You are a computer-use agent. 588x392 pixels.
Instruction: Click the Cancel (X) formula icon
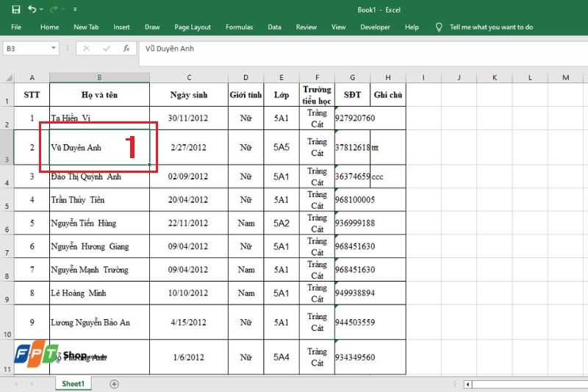point(86,49)
